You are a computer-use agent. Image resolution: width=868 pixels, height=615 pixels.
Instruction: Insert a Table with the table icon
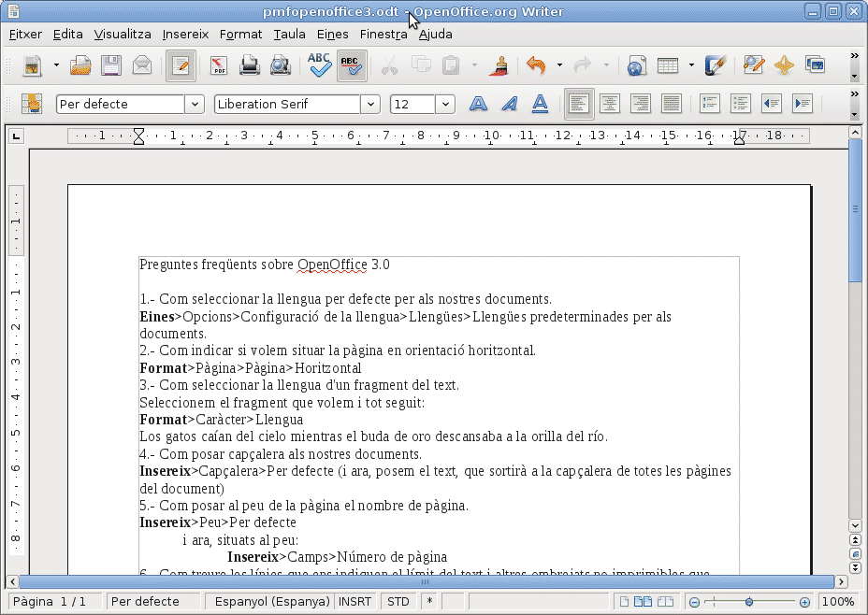coord(668,65)
